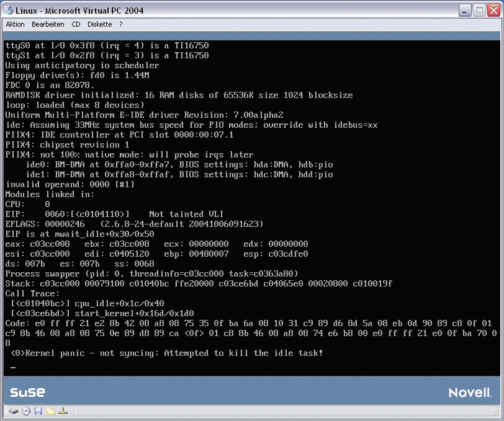Click the 'Stack: c03cc000' line
The width and height of the screenshot is (504, 421).
tap(199, 284)
